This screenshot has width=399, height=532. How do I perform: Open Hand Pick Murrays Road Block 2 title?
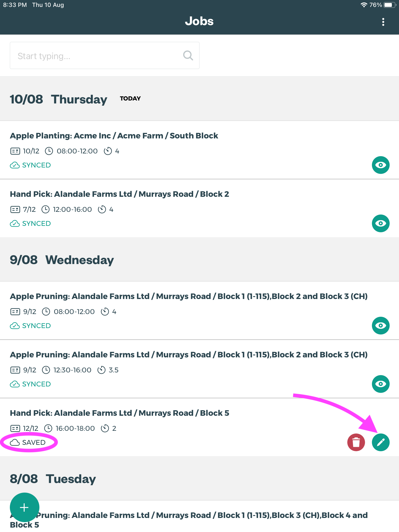click(119, 194)
